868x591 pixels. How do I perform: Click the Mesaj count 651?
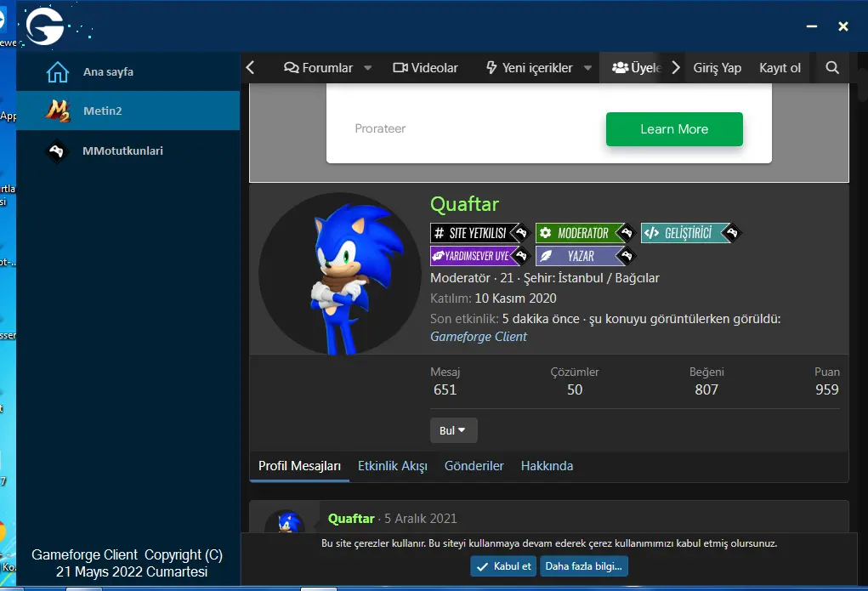[x=445, y=389]
